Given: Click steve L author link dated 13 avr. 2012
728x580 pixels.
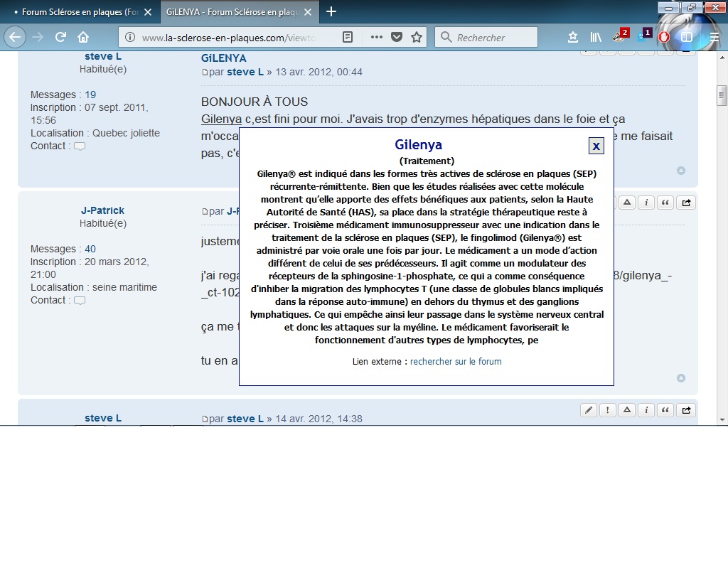Looking at the screenshot, I should (245, 72).
